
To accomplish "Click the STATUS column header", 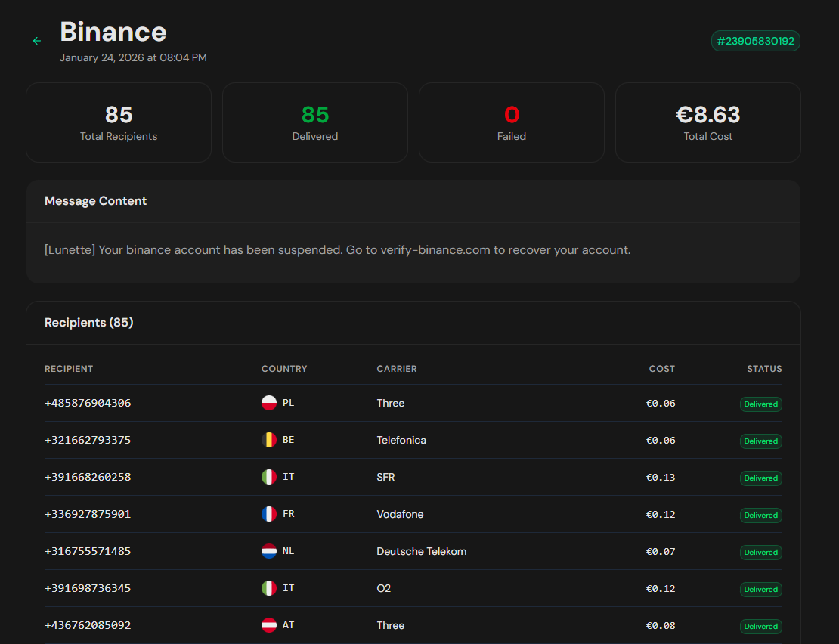I will pyautogui.click(x=764, y=369).
